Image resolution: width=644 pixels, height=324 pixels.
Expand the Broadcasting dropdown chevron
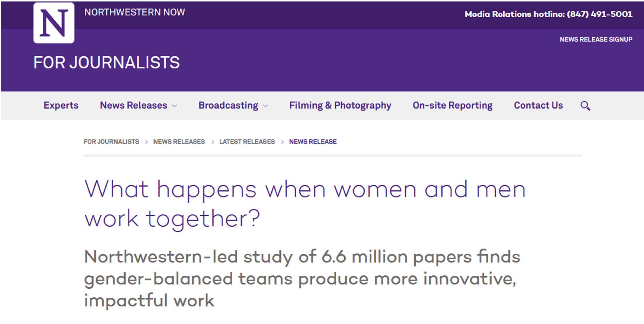[x=265, y=106]
